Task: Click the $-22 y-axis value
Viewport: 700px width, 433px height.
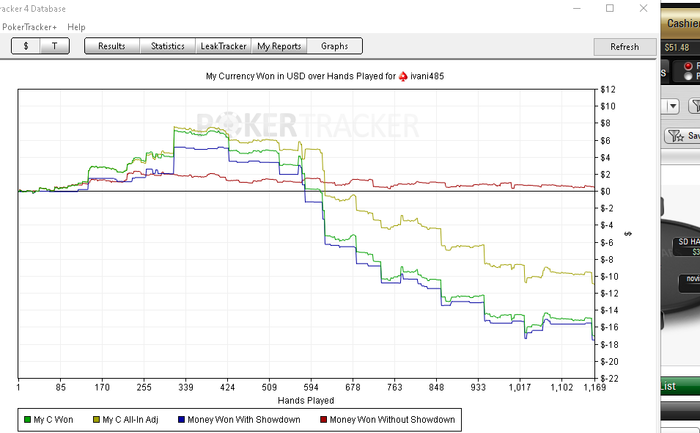Action: pyautogui.click(x=609, y=379)
